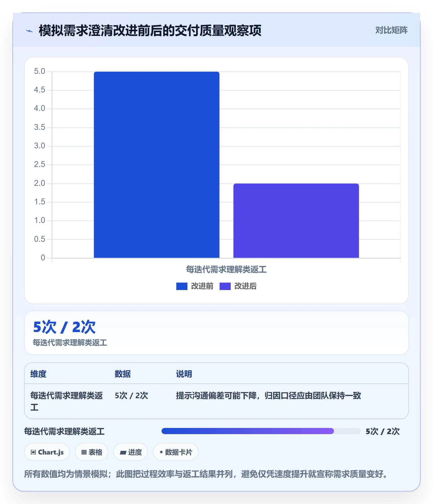Click the 5.0 y-axis tick label
Screen dimensions: 433x504
(40, 71)
